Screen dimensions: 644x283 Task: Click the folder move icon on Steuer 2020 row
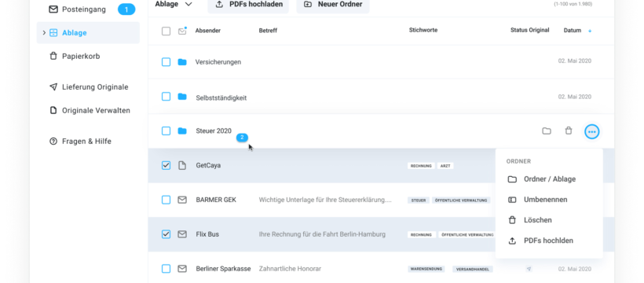tap(547, 131)
